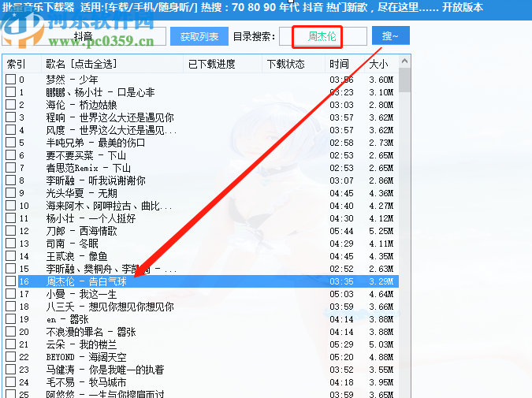The height and width of the screenshot is (398, 532).
Task: Tick the checkbox for 李昕融 - 听我说谢谢你
Action: pyautogui.click(x=10, y=180)
